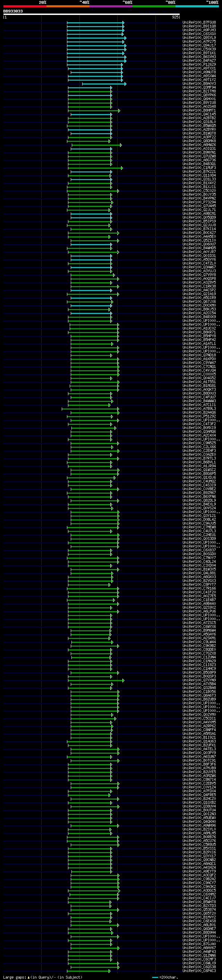Select the UniRef100_B6SVH3 label
This screenshot has height=980, width=222.
(x=199, y=57)
